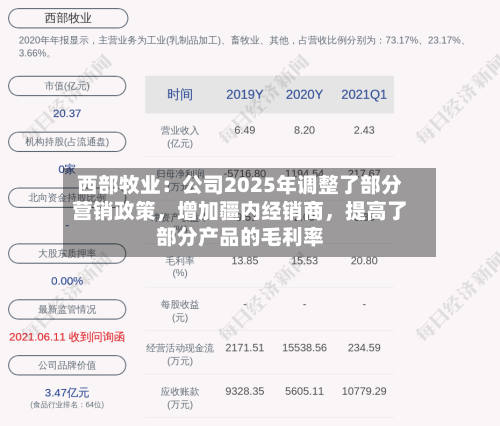Viewport: 500px width, 426px height.
Task: Click the 0家 institutional holdings value
Action: click(67, 169)
